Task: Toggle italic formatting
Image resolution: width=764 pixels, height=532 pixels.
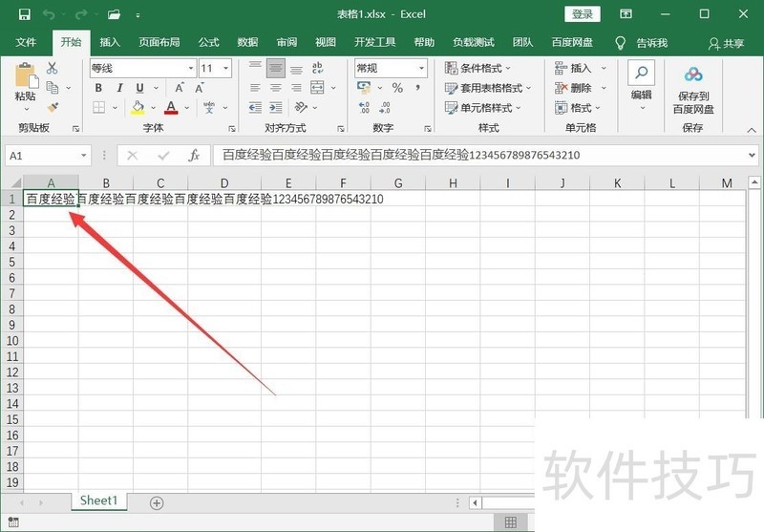Action: click(119, 88)
